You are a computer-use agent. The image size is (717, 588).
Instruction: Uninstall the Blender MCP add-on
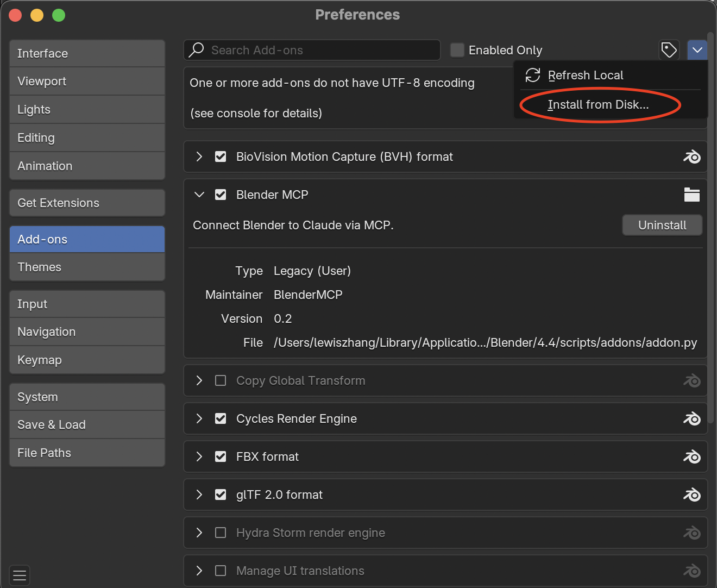(662, 225)
